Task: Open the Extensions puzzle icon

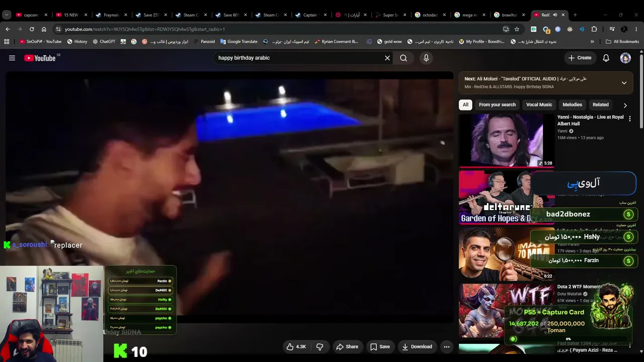Action: [594, 29]
